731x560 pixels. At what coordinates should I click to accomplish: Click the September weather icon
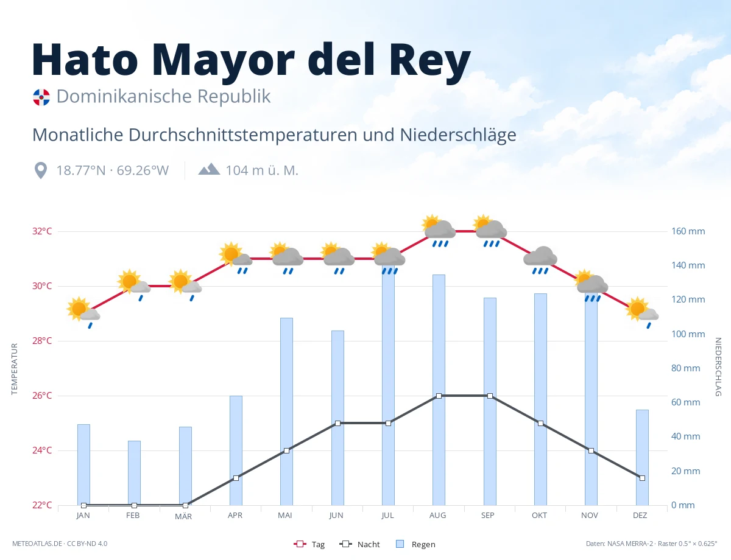point(490,231)
